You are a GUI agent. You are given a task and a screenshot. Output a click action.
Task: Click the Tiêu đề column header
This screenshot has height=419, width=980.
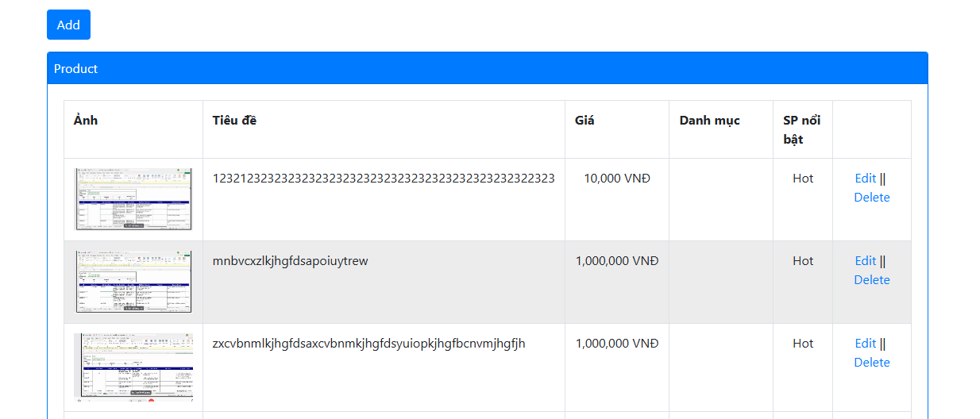[x=234, y=121]
